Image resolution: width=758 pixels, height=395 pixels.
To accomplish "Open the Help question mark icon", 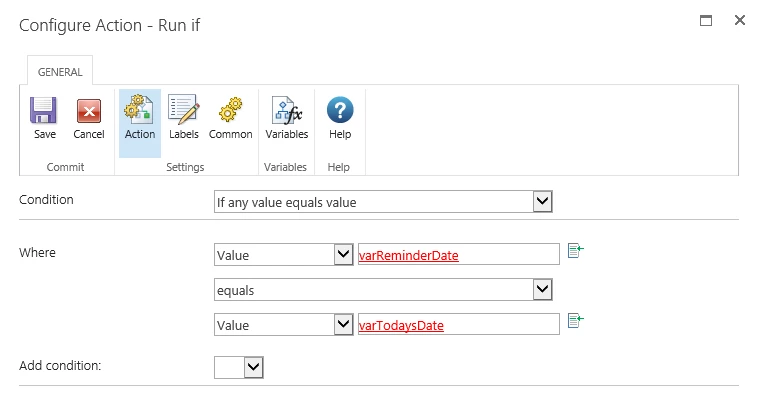I will [x=340, y=110].
